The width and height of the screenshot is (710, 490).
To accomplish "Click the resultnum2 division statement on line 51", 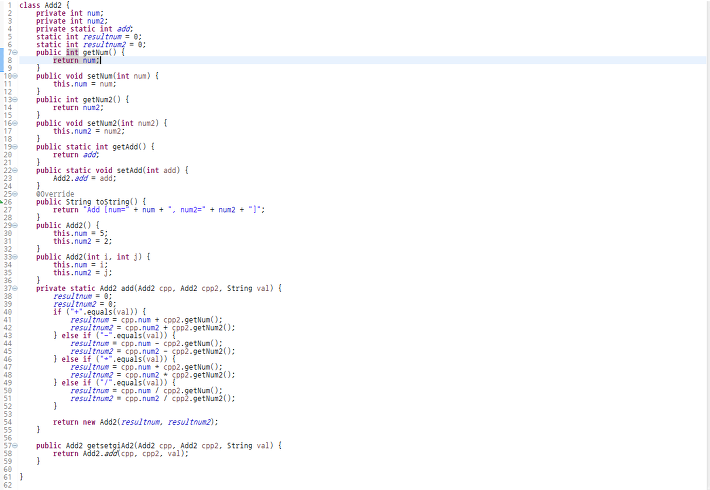I will coord(153,399).
